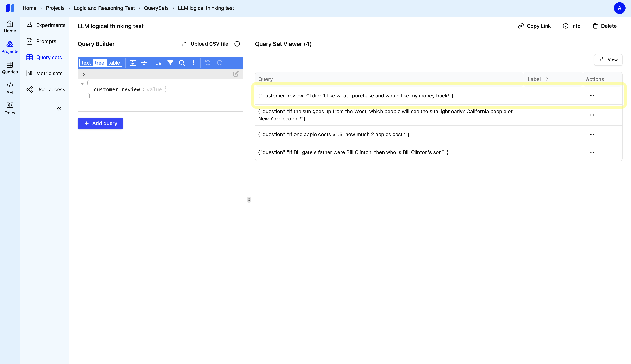Screen dimensions: 631x364
Task: Click the customer_review value input field
Action: tap(155, 89)
